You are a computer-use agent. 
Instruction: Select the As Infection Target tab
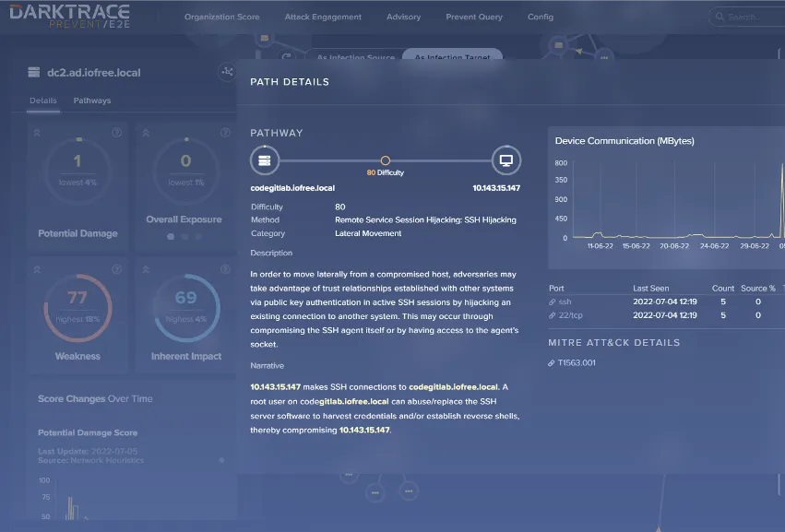coord(452,55)
